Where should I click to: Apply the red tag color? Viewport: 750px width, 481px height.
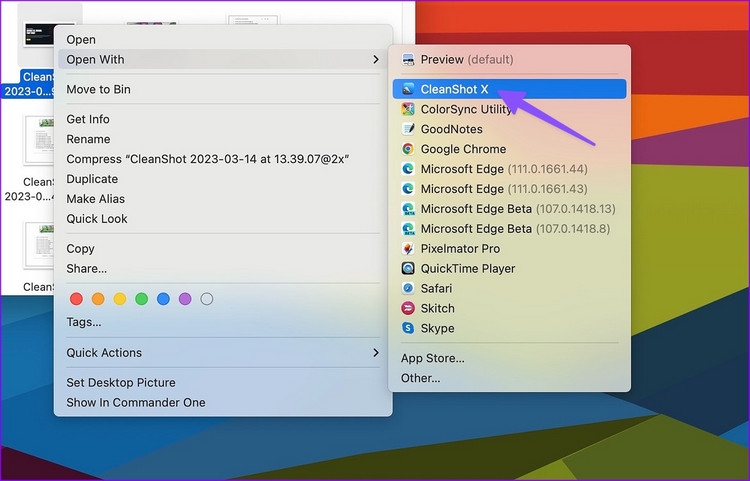click(x=76, y=299)
